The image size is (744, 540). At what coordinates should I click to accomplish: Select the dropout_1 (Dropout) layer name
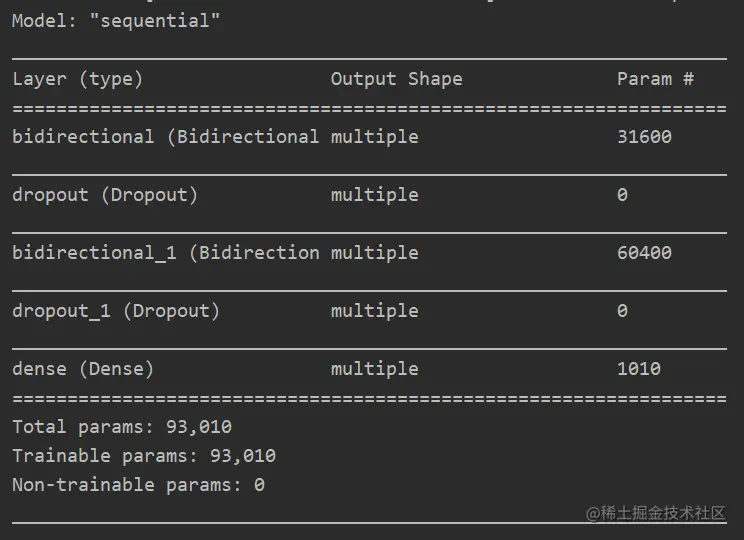(x=116, y=311)
